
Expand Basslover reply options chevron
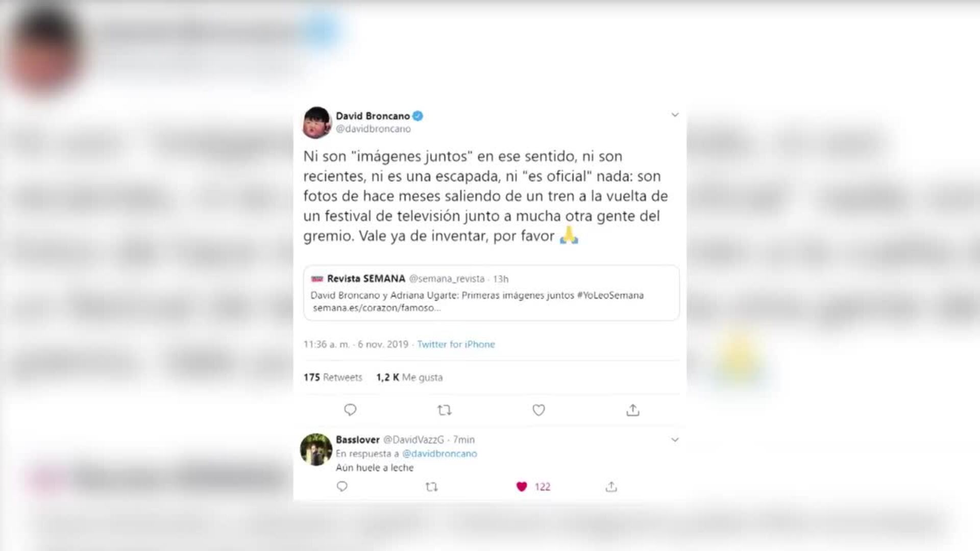coord(675,439)
